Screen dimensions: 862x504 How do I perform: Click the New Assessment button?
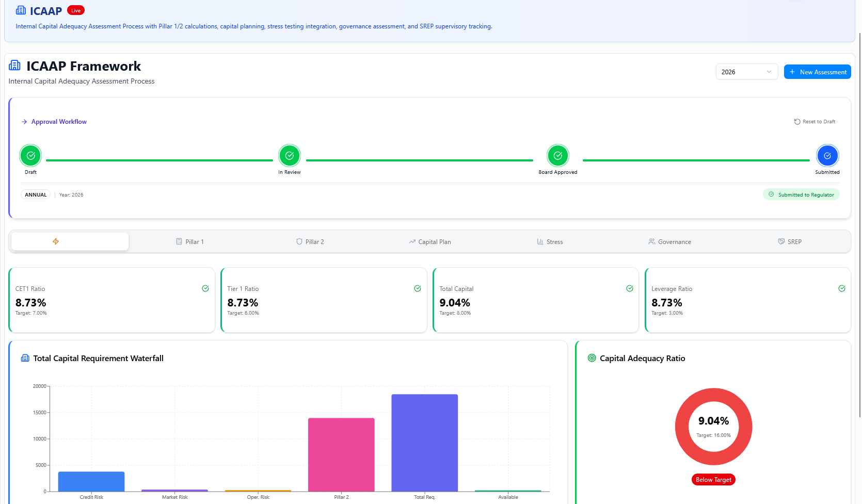pos(817,72)
